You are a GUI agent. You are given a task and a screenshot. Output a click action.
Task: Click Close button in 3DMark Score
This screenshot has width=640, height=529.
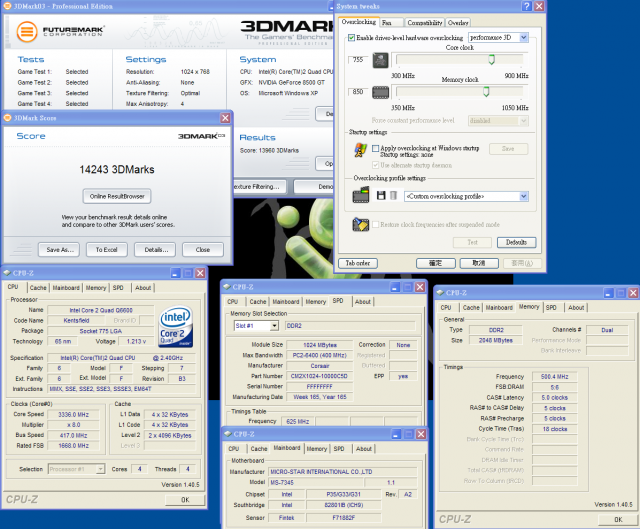pyautogui.click(x=203, y=249)
